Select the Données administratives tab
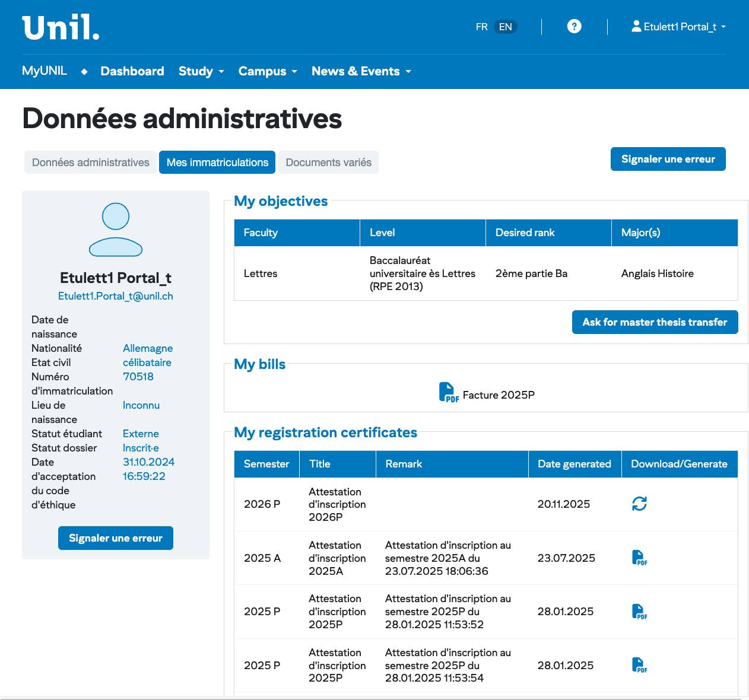749x700 pixels. click(90, 163)
